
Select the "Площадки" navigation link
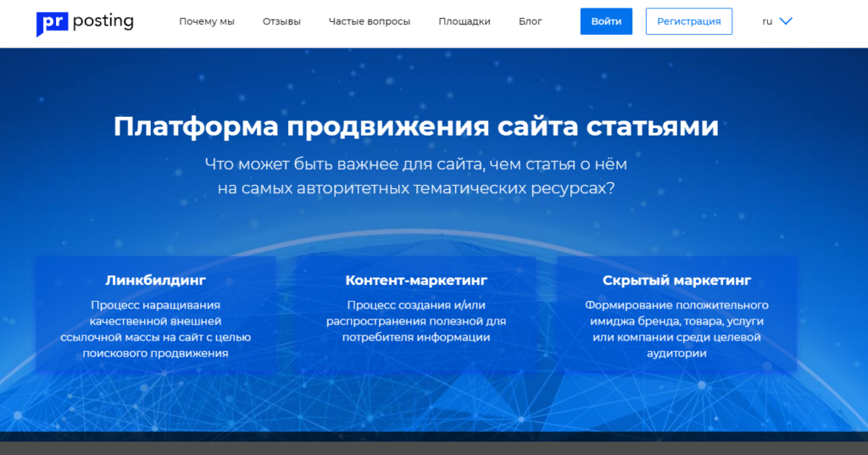coord(465,21)
